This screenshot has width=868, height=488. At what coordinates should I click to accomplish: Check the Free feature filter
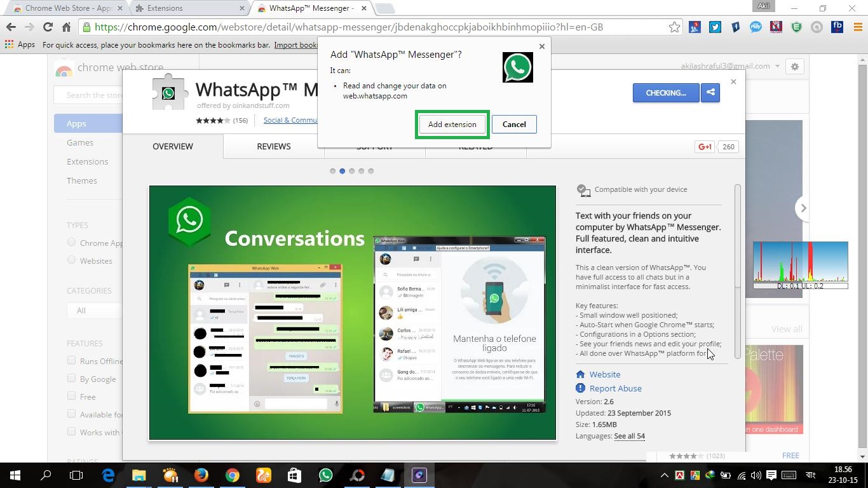(x=71, y=396)
